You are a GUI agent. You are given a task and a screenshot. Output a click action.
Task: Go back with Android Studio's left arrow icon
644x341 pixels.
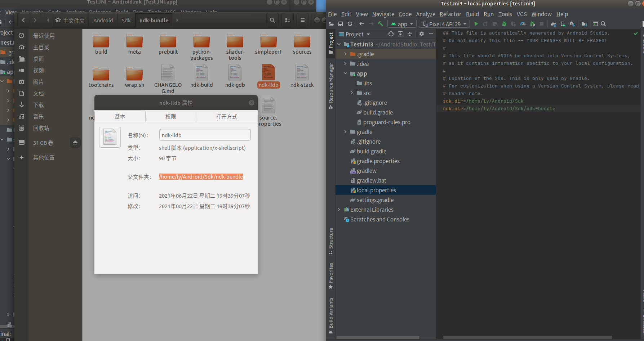(361, 24)
